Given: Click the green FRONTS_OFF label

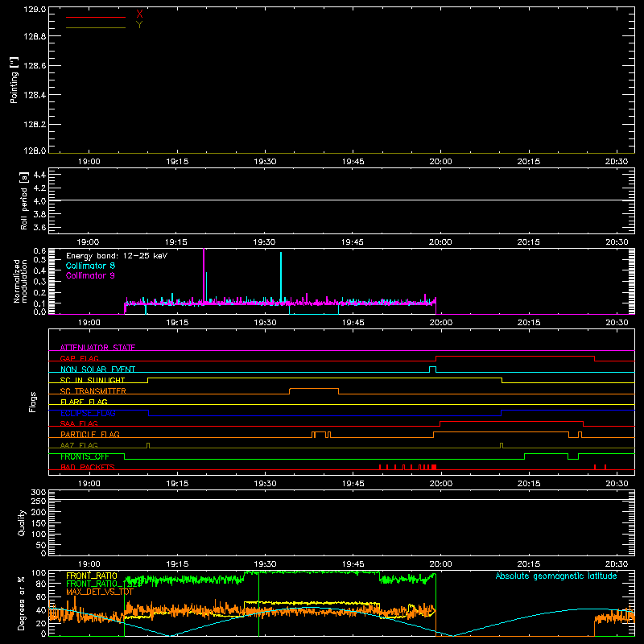Looking at the screenshot, I should [85, 456].
